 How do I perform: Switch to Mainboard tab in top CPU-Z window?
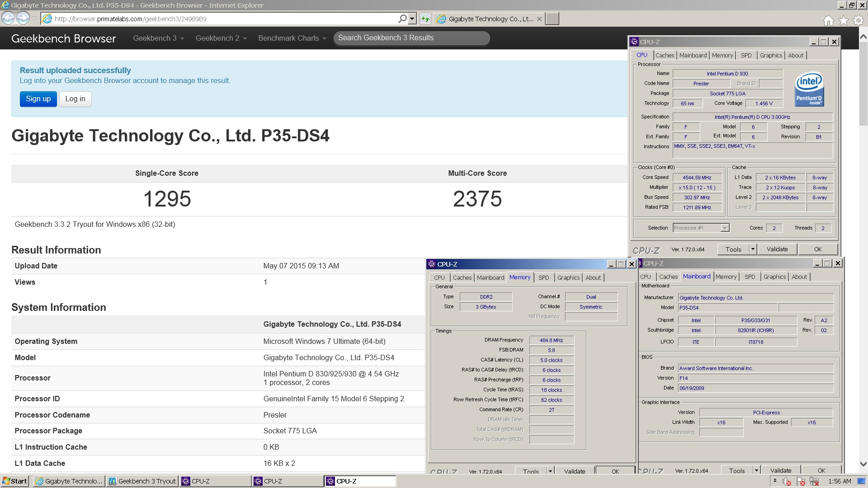(x=693, y=55)
